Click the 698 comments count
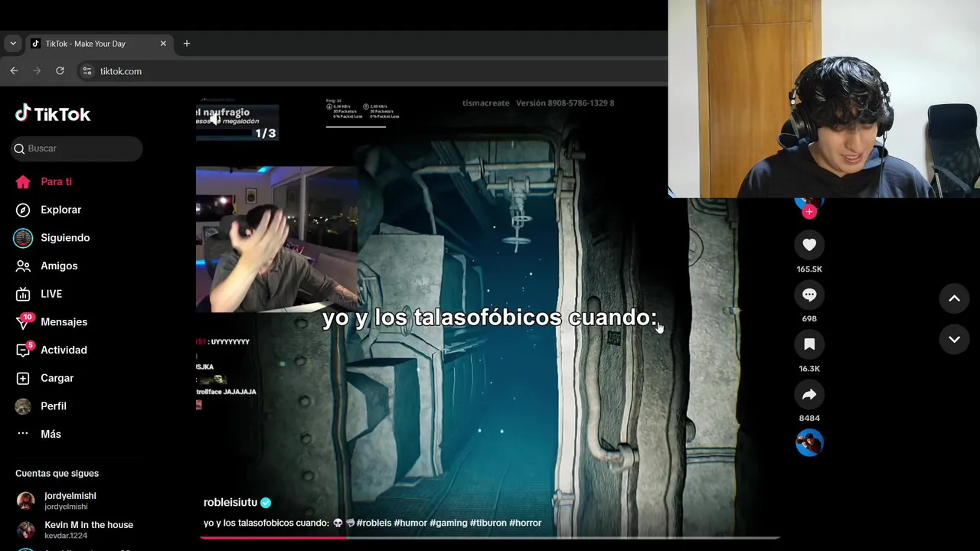 pos(809,319)
